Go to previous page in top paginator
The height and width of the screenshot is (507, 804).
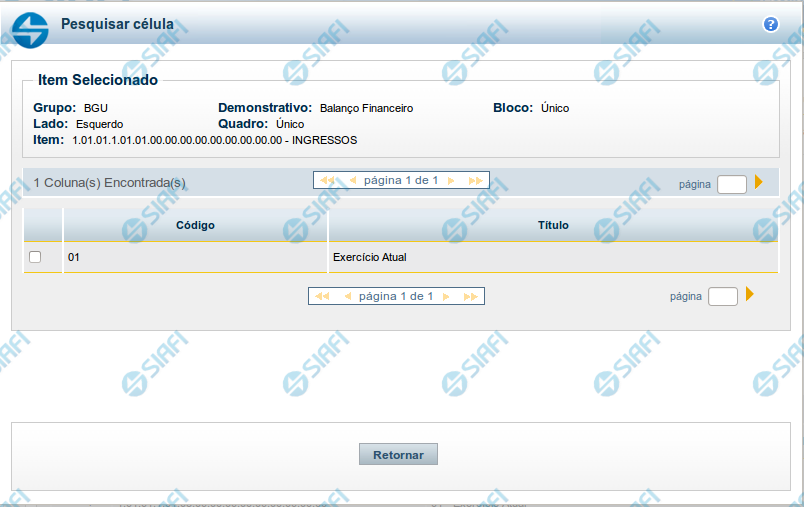pos(352,181)
